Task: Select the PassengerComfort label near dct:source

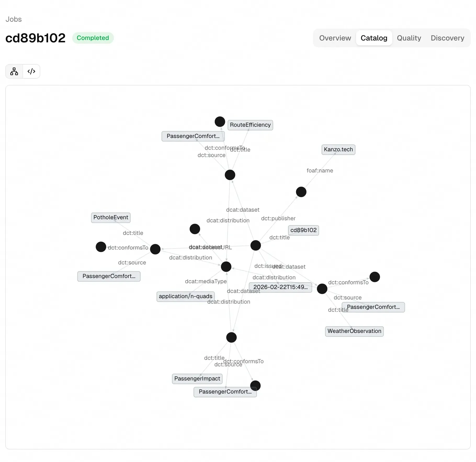Action: 109,276
